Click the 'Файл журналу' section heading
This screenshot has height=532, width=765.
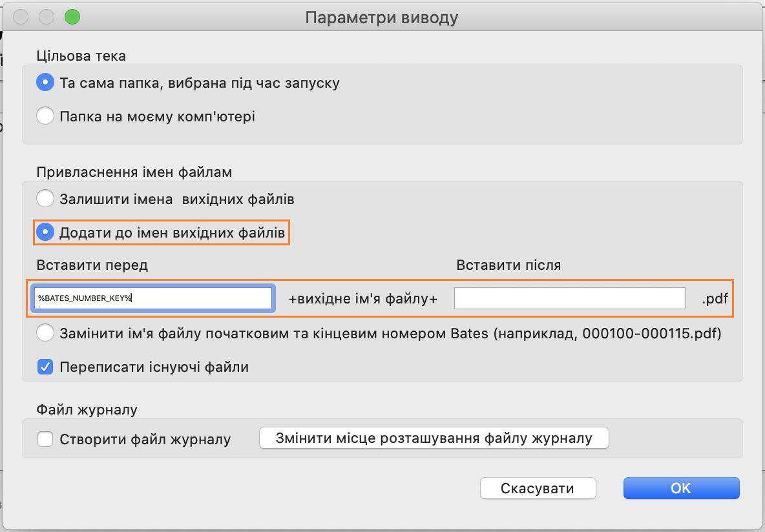click(x=87, y=409)
